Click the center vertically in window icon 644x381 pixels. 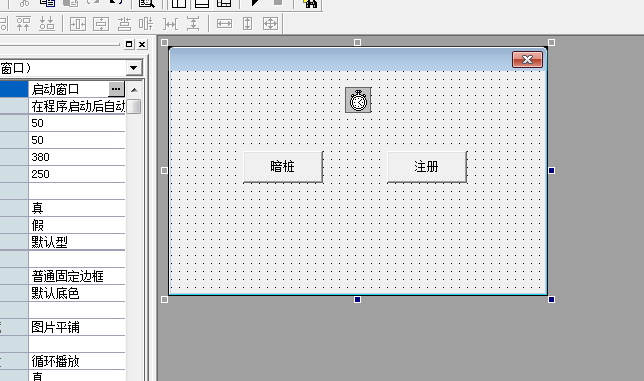coord(101,24)
